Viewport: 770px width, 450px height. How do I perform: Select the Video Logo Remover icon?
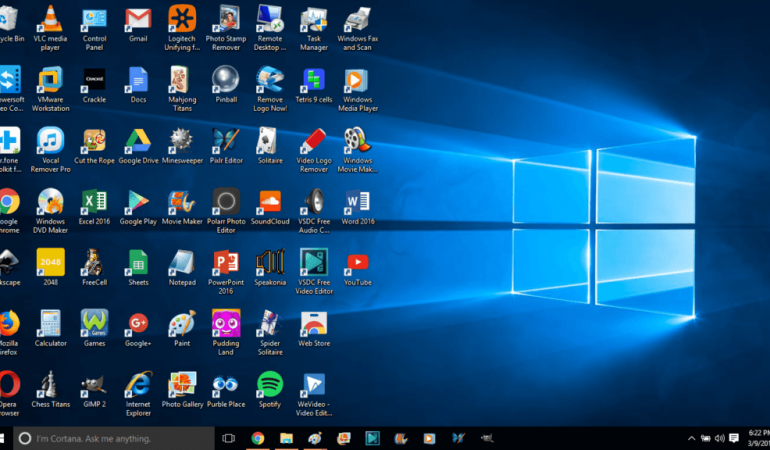pyautogui.click(x=314, y=141)
